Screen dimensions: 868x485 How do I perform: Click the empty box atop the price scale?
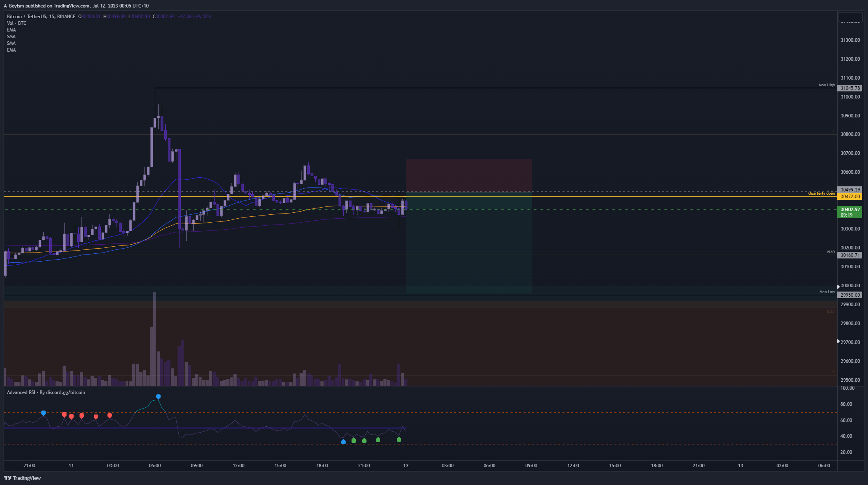pyautogui.click(x=850, y=17)
